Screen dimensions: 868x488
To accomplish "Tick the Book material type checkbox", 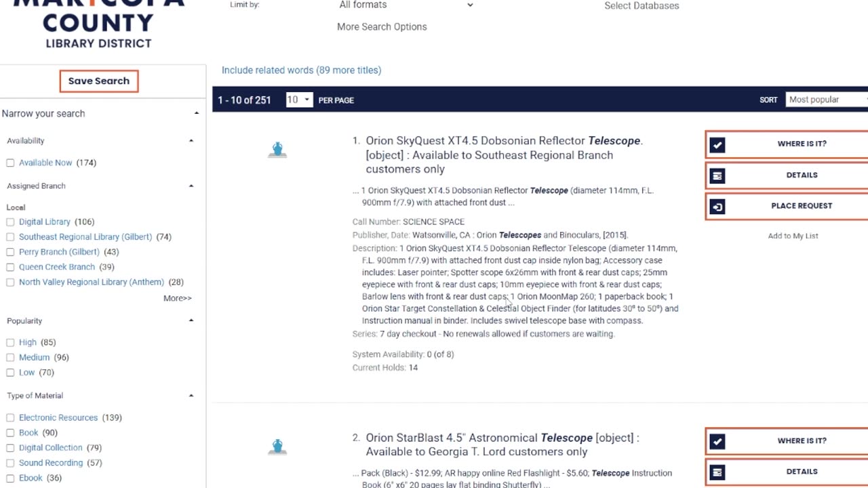I will tap(10, 432).
